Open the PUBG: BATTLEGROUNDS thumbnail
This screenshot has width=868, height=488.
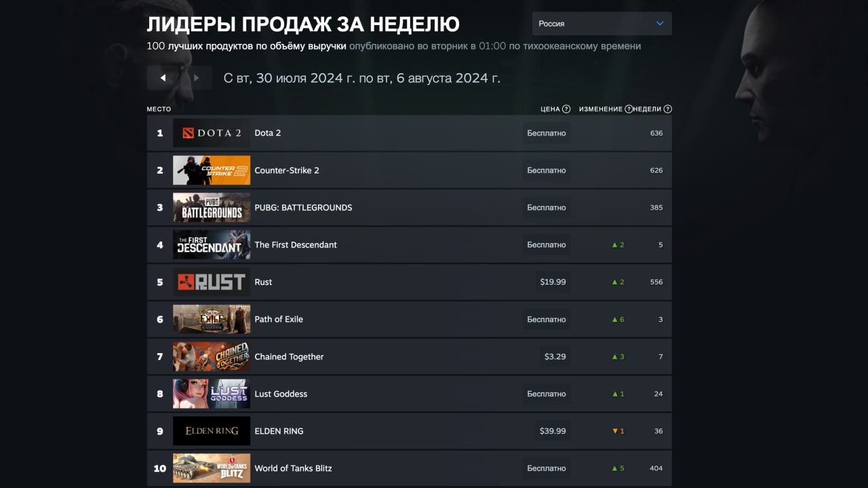pyautogui.click(x=212, y=207)
